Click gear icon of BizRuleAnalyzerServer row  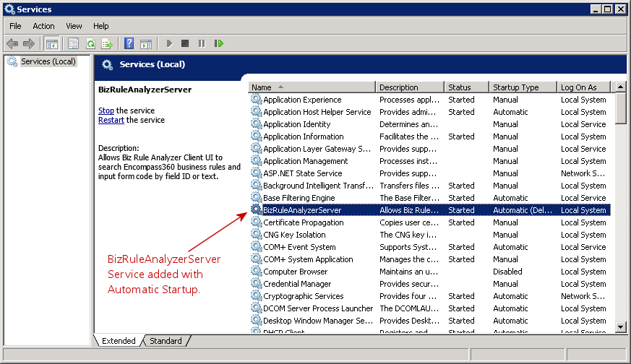click(256, 209)
